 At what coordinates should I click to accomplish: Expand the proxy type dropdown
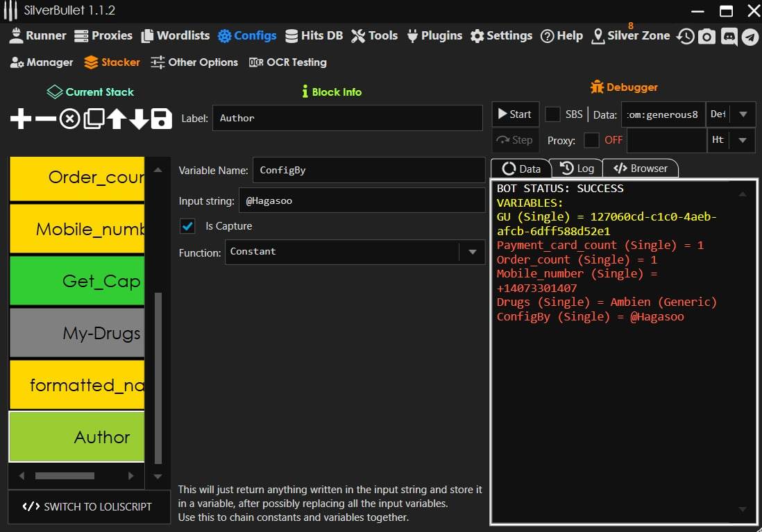pos(743,140)
